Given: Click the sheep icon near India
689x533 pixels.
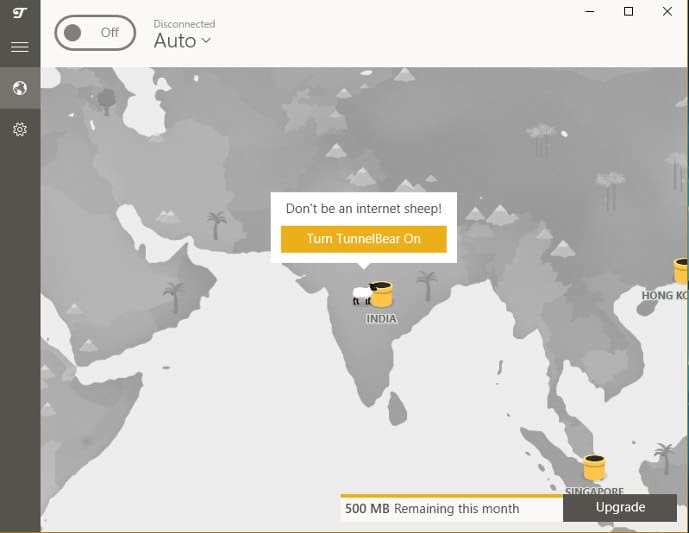Looking at the screenshot, I should (362, 295).
